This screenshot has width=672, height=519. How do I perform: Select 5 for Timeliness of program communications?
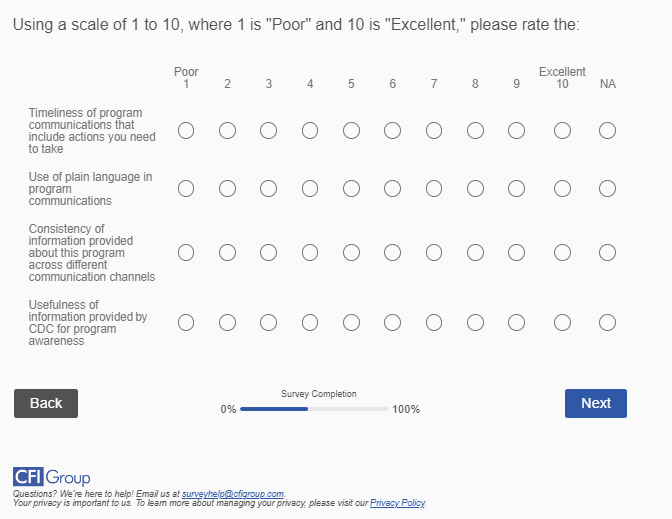[351, 131]
